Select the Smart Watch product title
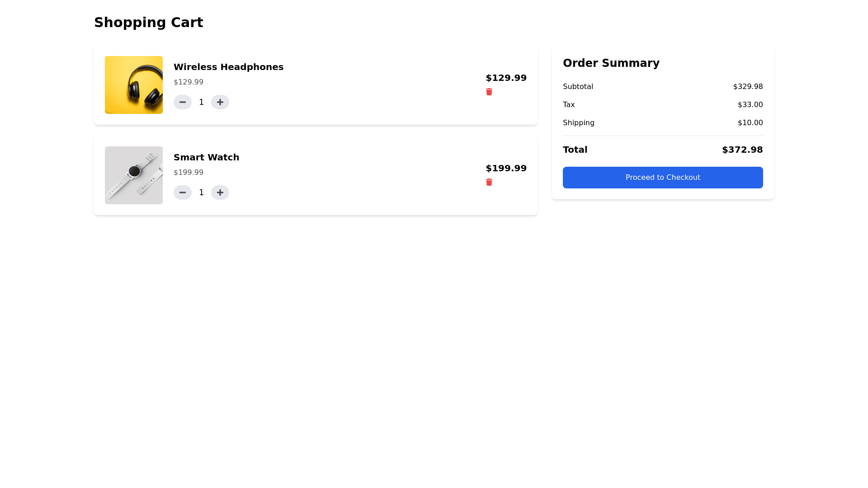This screenshot has height=488, width=868. (x=206, y=157)
